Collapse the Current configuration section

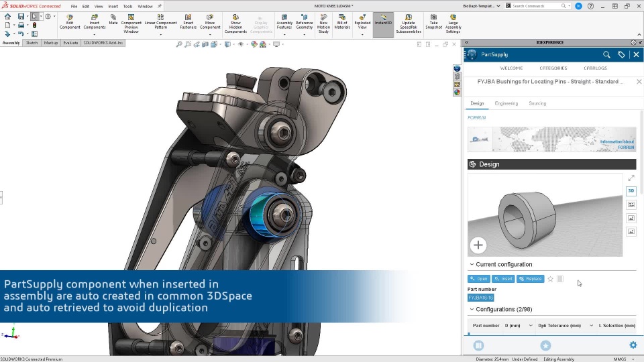tap(472, 265)
